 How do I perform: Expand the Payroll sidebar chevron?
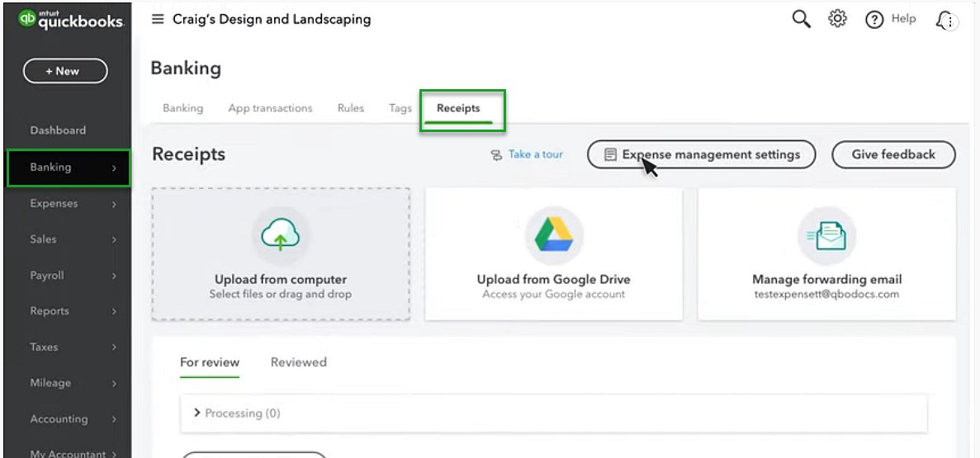(115, 276)
